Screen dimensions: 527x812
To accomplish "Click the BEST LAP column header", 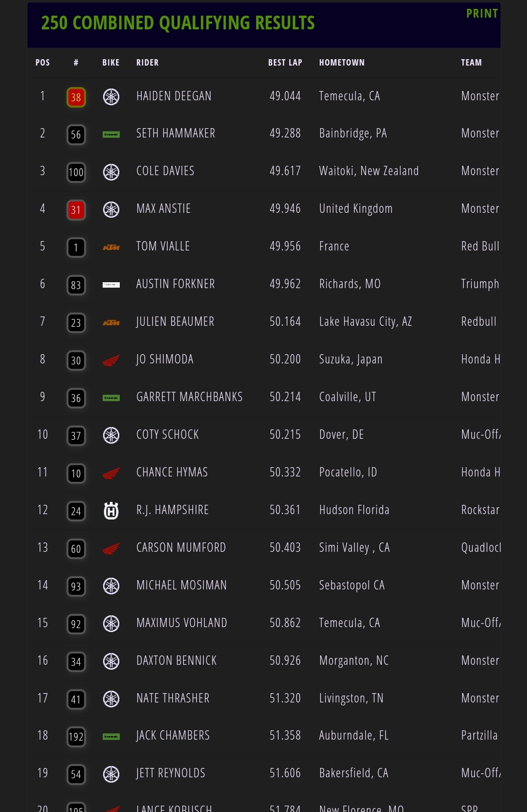I will 285,63.
